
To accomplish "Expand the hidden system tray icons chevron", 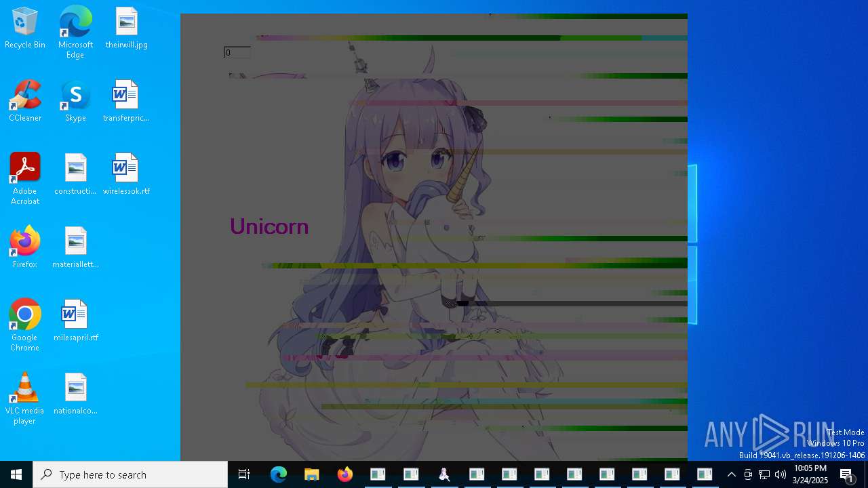I will coord(732,474).
